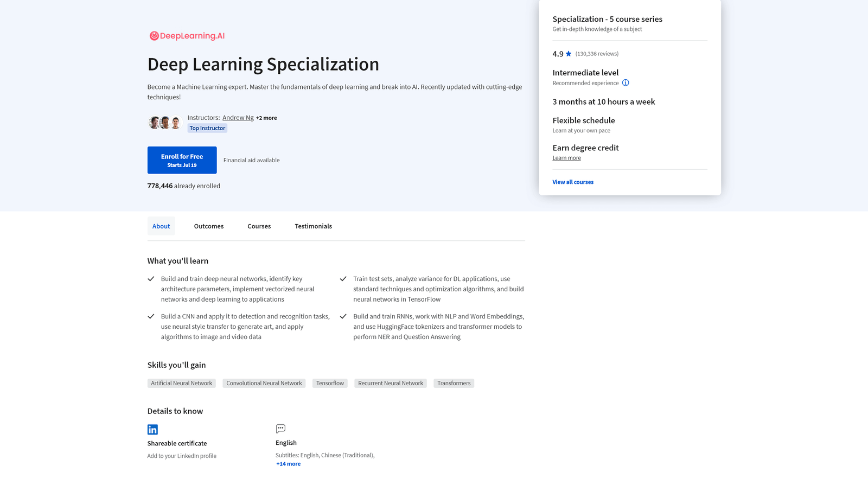Click the LinkedIn shareable certificate icon

tap(152, 430)
